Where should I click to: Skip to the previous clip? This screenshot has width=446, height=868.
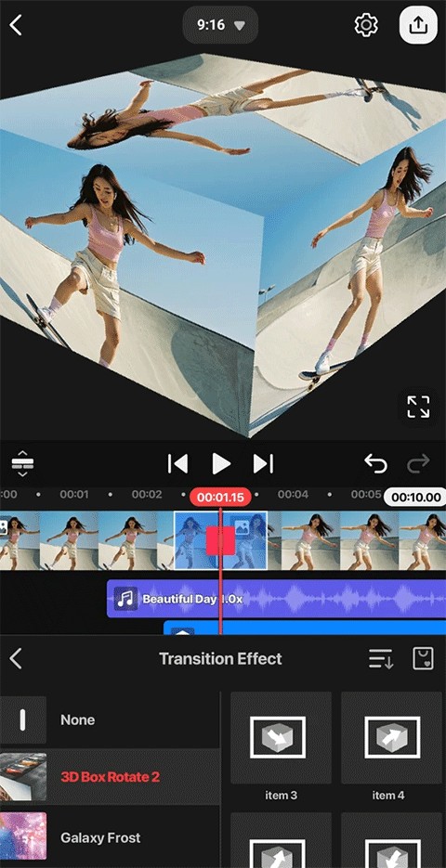pyautogui.click(x=177, y=464)
